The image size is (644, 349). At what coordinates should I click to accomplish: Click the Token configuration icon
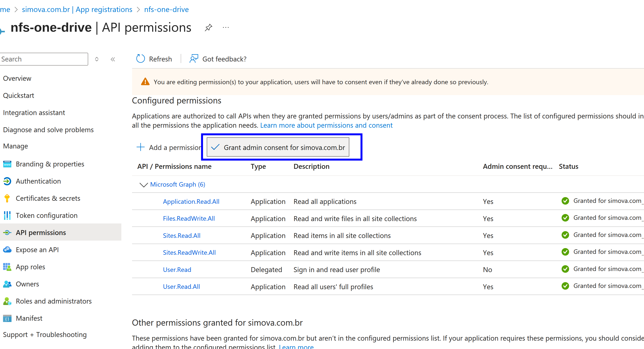click(x=7, y=215)
